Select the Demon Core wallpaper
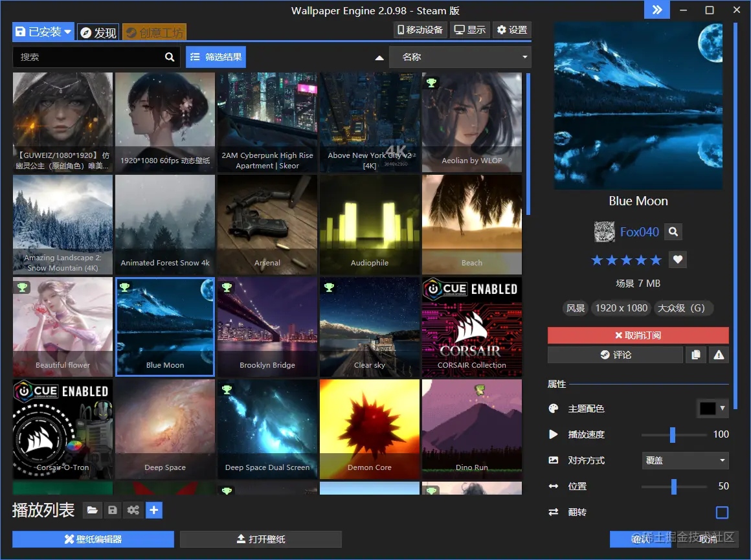Image resolution: width=751 pixels, height=560 pixels. point(369,429)
